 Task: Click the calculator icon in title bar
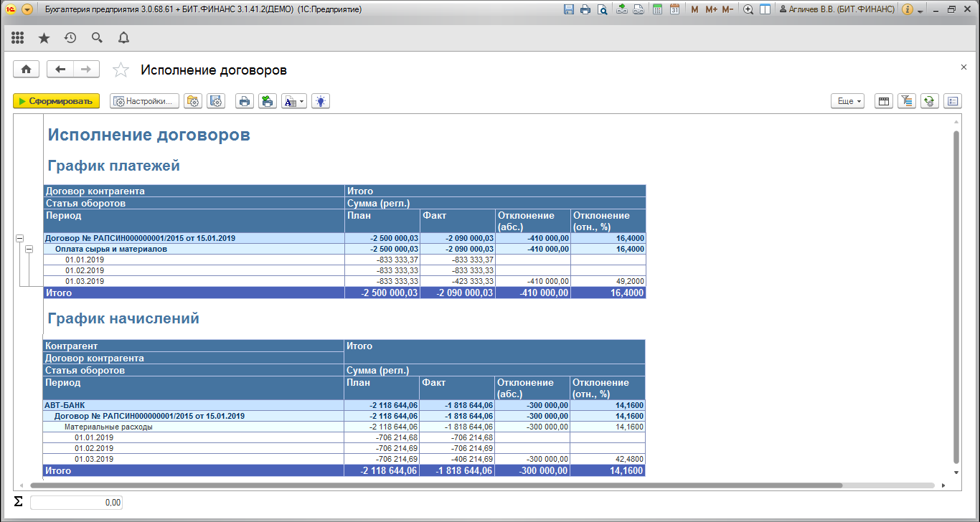coord(657,10)
